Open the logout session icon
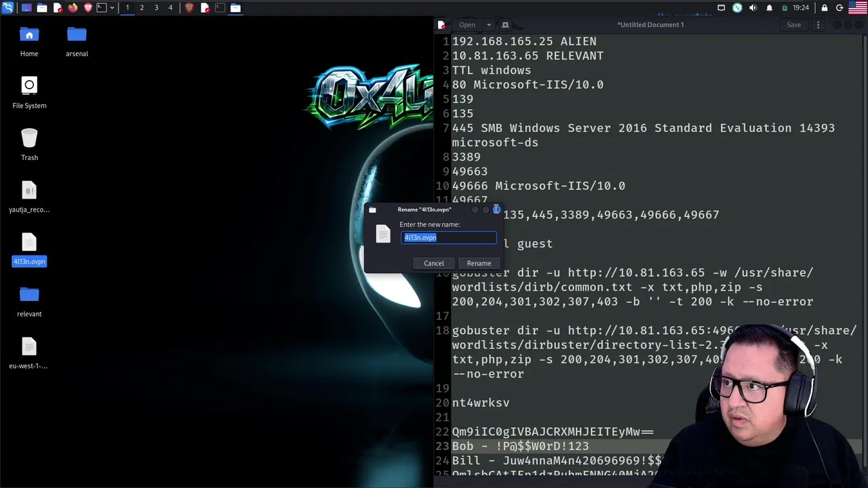868x488 pixels. (x=840, y=7)
